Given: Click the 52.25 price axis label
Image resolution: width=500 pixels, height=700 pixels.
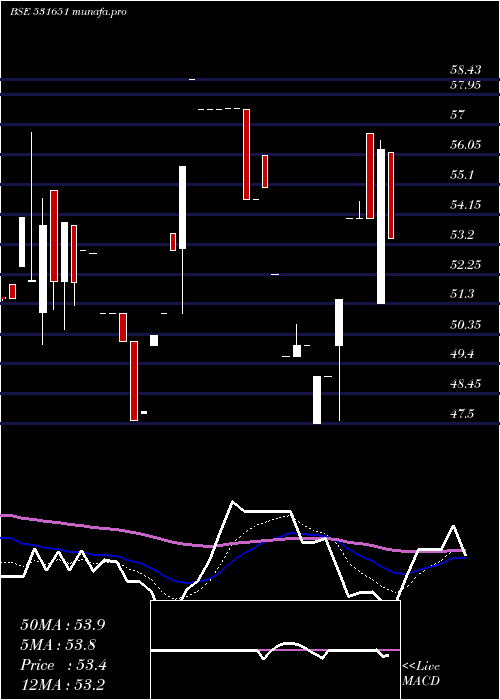Looking at the screenshot, I should pyautogui.click(x=466, y=265).
